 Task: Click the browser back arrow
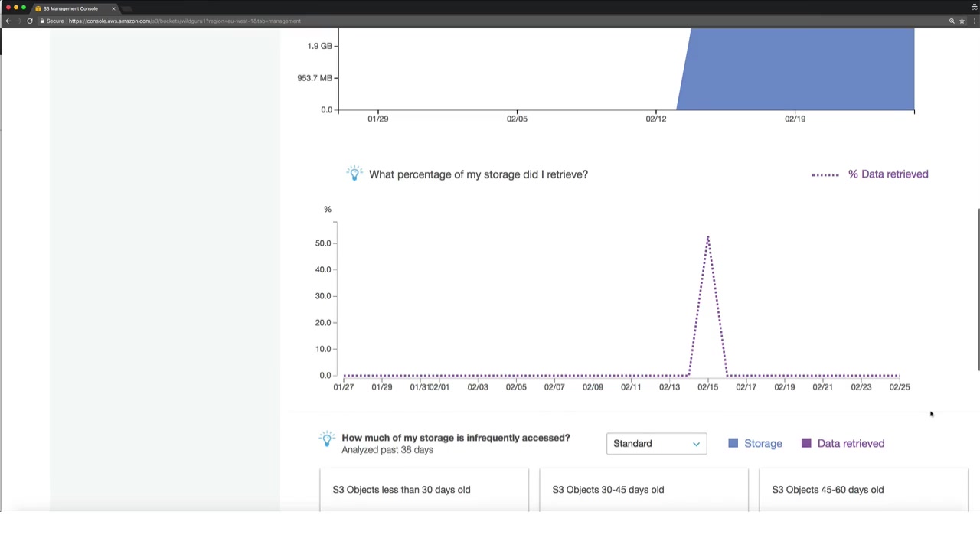8,21
